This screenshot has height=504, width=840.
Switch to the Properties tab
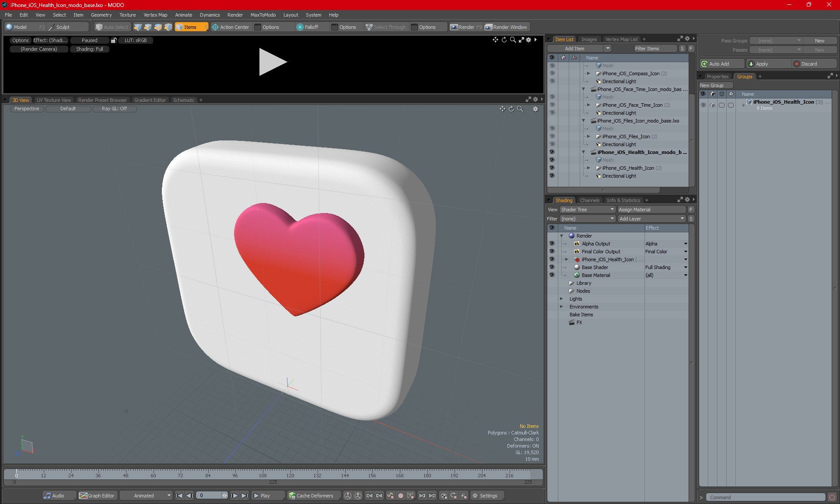coord(717,77)
